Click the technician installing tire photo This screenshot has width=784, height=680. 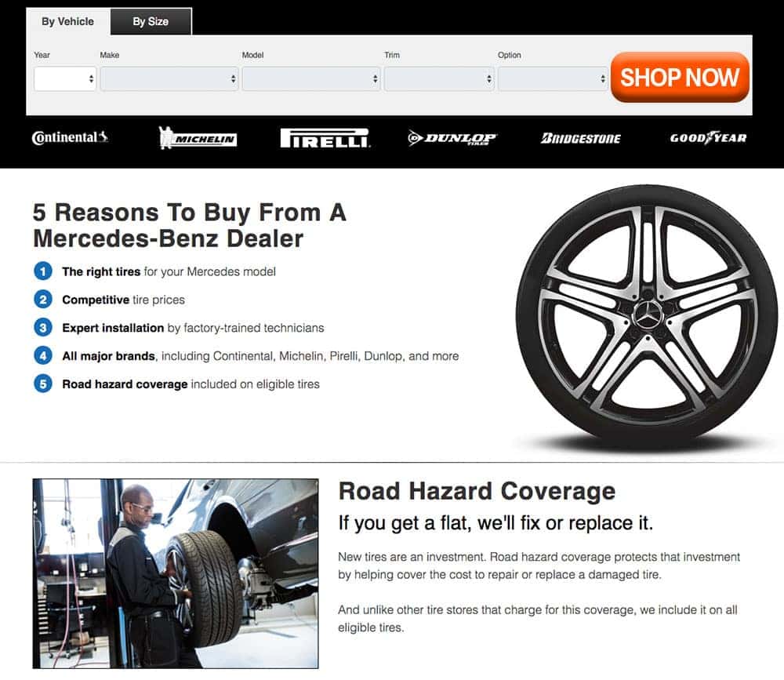tap(176, 573)
